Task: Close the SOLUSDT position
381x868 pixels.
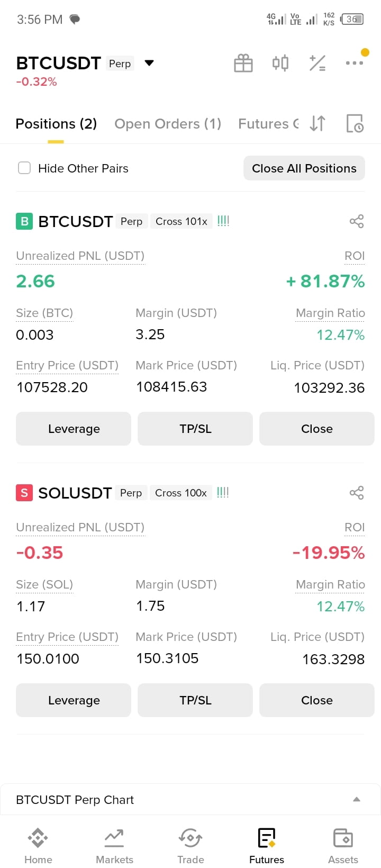Action: pos(317,700)
